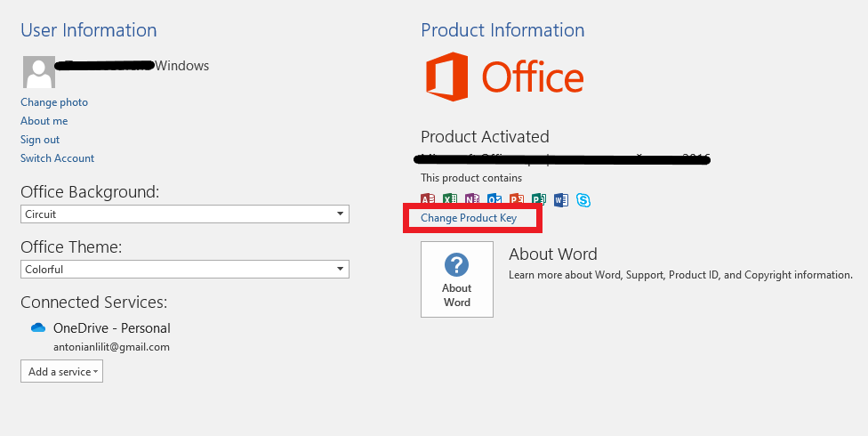Click the Excel app icon
The image size is (868, 436).
point(449,199)
